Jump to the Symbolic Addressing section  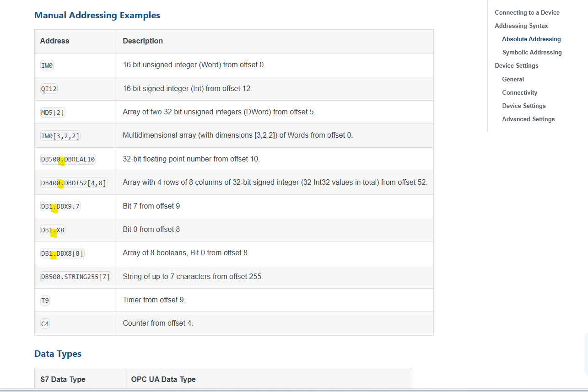tap(532, 52)
